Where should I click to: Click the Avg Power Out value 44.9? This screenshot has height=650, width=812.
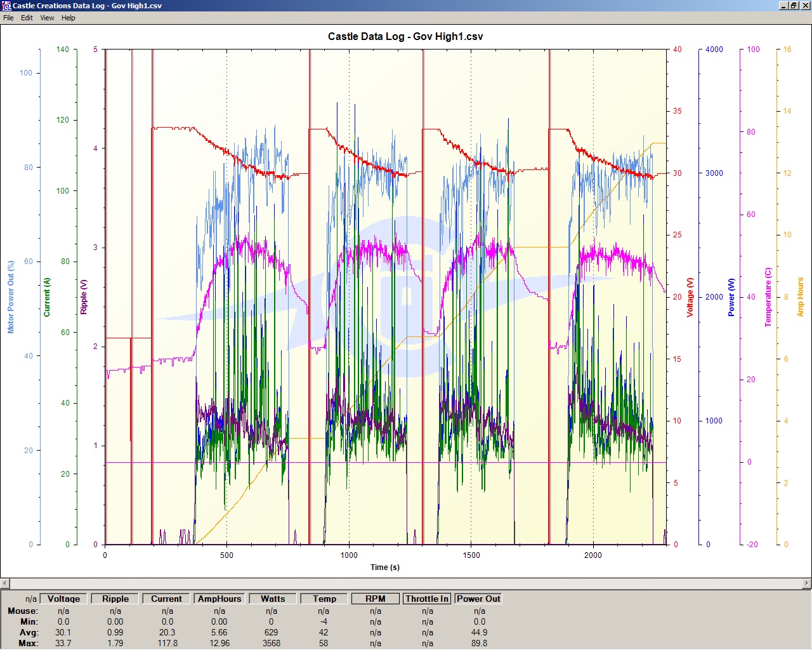pyautogui.click(x=480, y=632)
